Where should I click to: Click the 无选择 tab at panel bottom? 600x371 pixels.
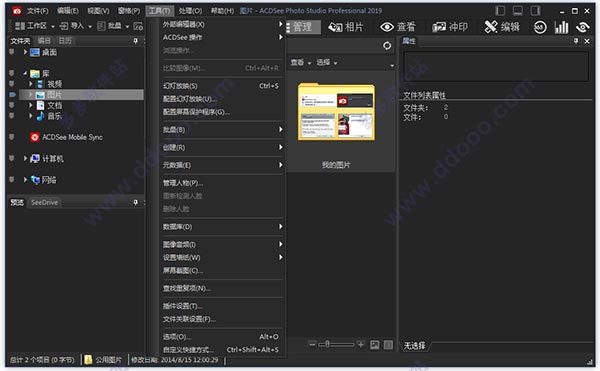tap(414, 346)
